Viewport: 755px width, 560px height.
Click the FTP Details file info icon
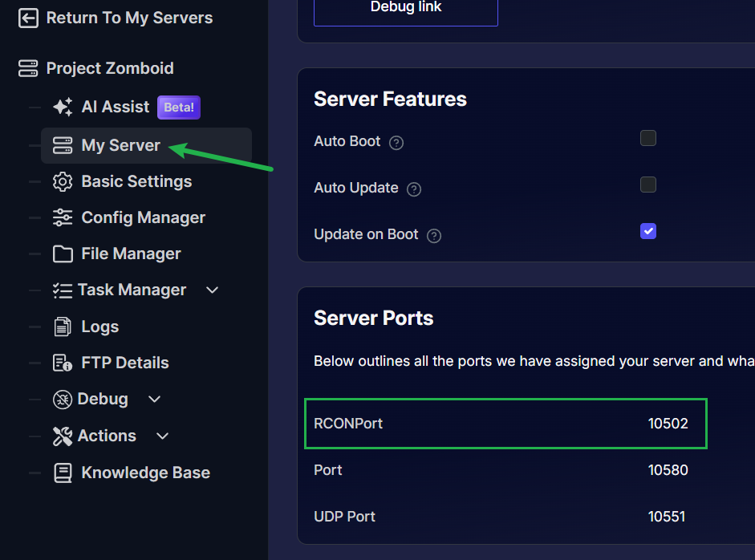tap(63, 363)
